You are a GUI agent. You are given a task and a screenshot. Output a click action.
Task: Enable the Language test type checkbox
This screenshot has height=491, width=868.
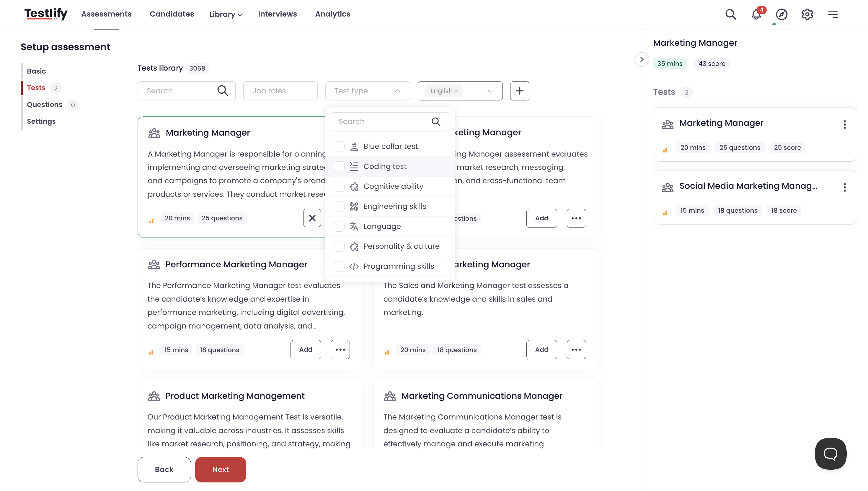339,226
